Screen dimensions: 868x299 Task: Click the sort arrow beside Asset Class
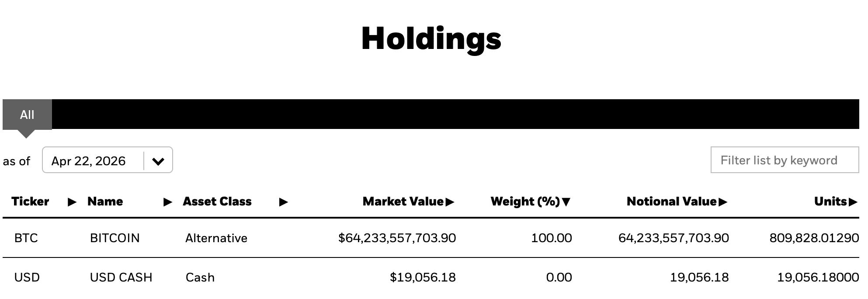(283, 202)
